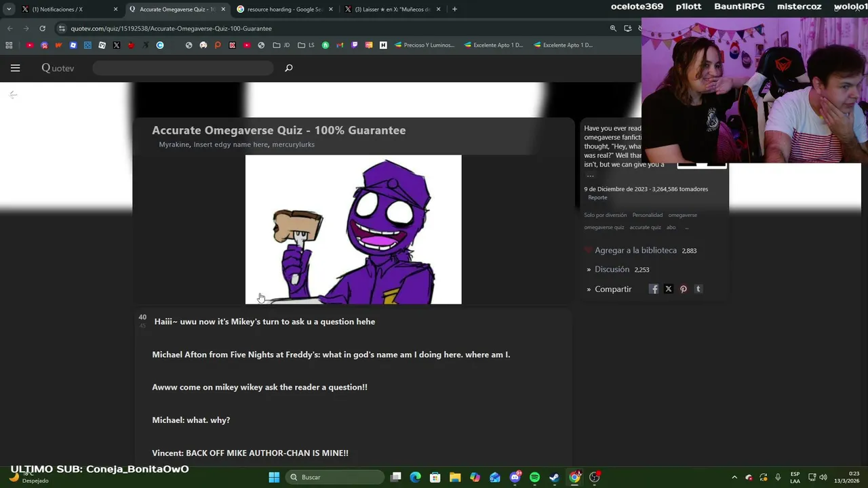868x488 pixels.
Task: Expand the description ellipsis
Action: (x=590, y=176)
